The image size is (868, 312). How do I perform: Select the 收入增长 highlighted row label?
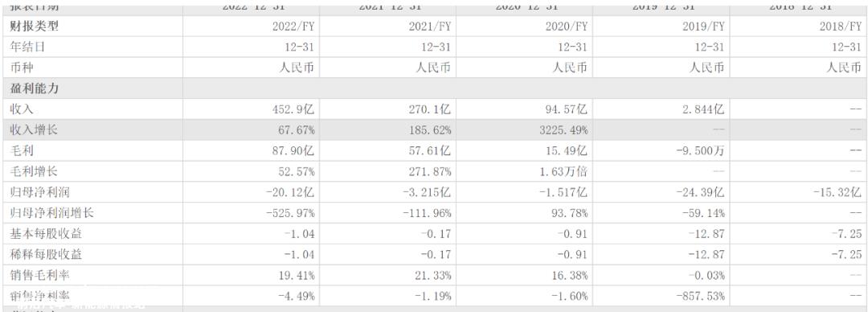pyautogui.click(x=34, y=130)
